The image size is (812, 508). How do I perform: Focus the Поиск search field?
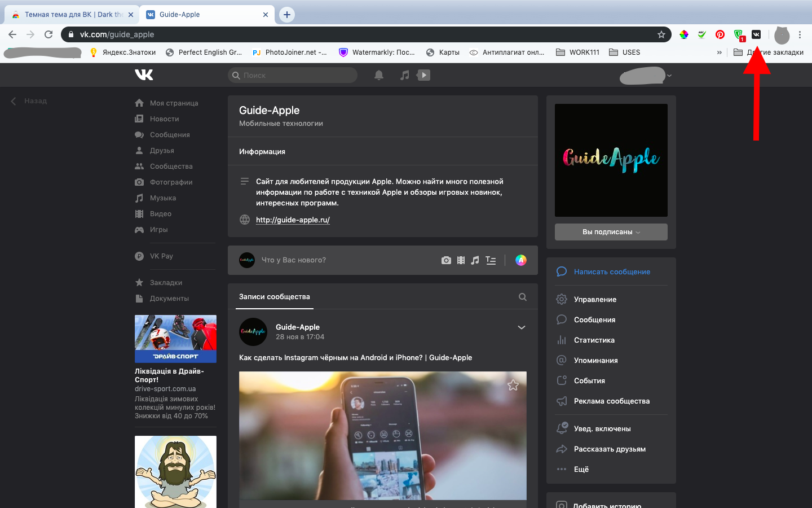293,75
